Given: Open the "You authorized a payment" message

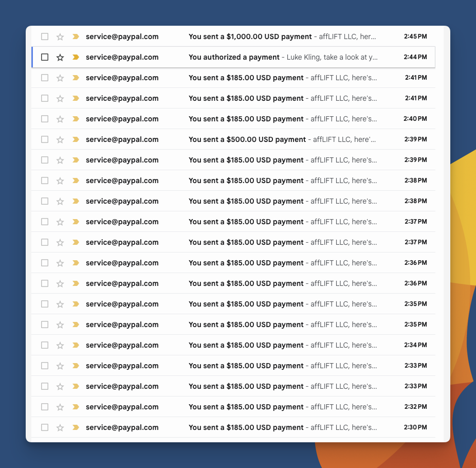Looking at the screenshot, I should 234,57.
